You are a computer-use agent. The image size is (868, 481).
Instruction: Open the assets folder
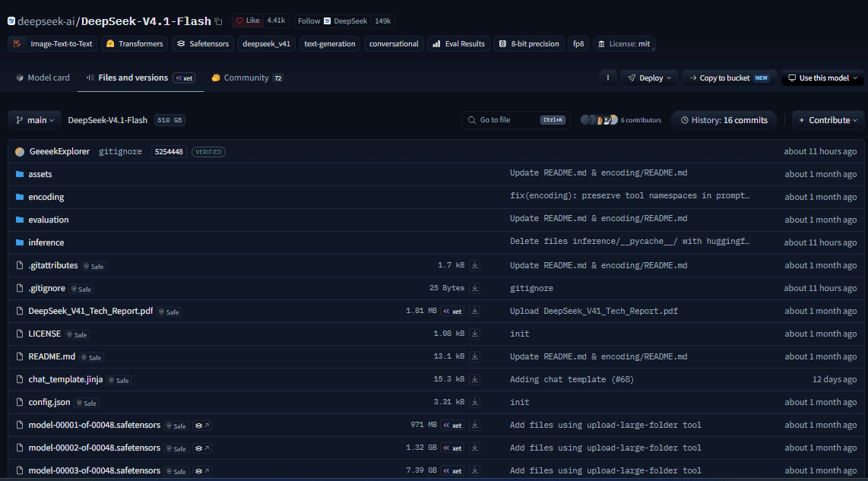click(40, 174)
